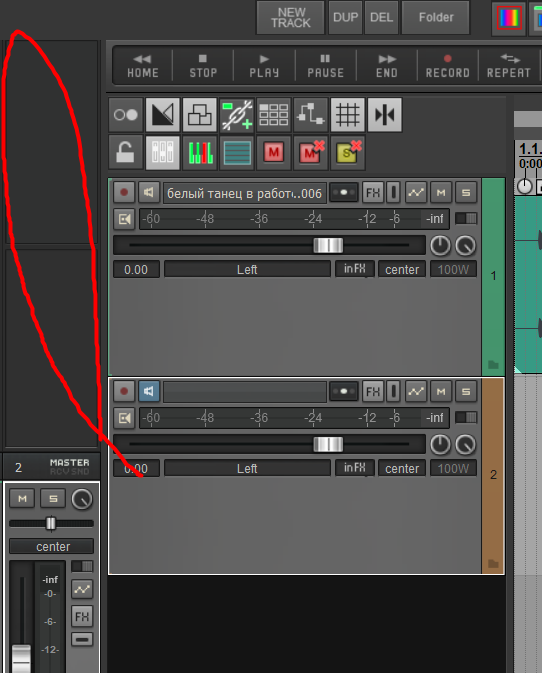
Task: Open the rainbow track color icon
Action: (x=509, y=18)
